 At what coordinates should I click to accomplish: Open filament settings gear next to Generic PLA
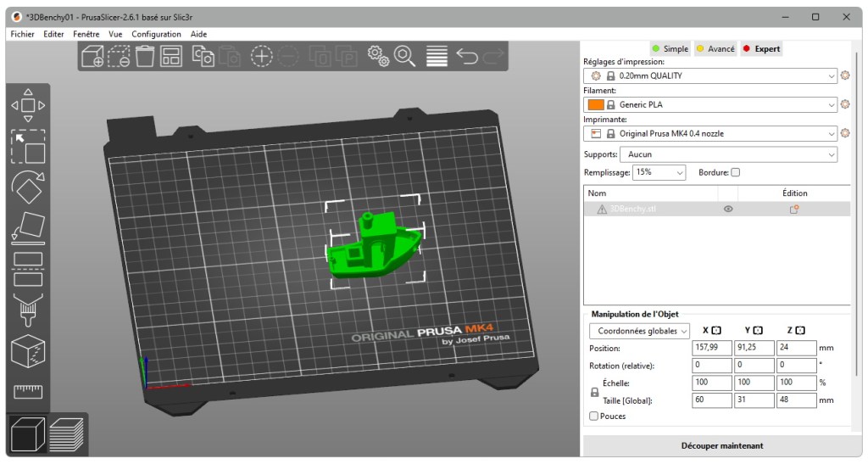(x=845, y=104)
